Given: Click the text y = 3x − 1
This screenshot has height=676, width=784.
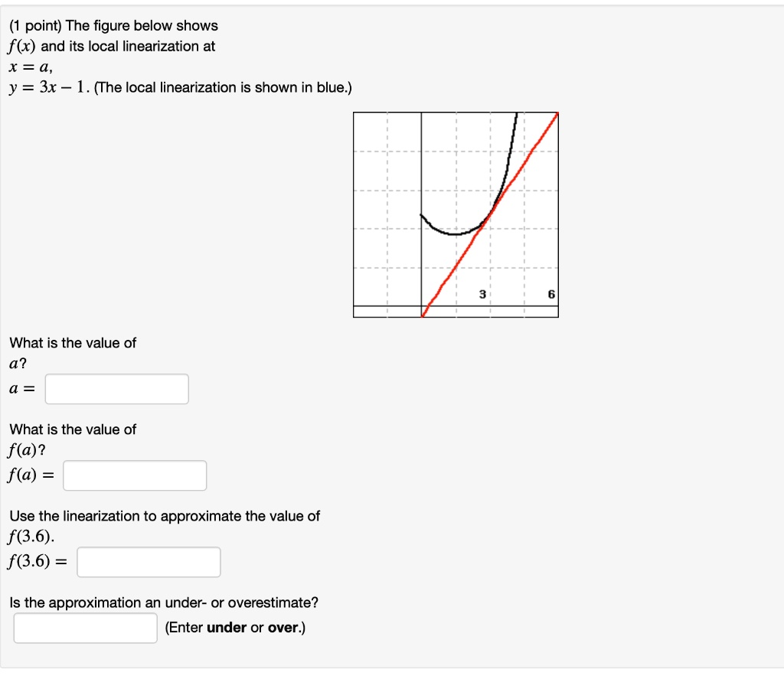Looking at the screenshot, I should pyautogui.click(x=46, y=87).
